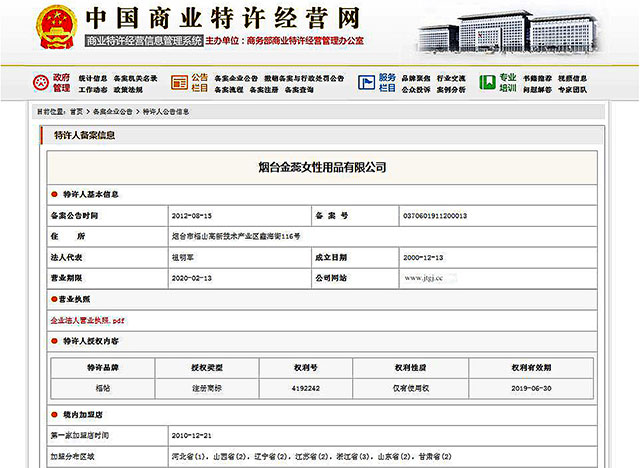Screen dimensions: 640x468
Task: Click the 商业特许经营信息管理系统 subtitle
Action: coord(144,40)
